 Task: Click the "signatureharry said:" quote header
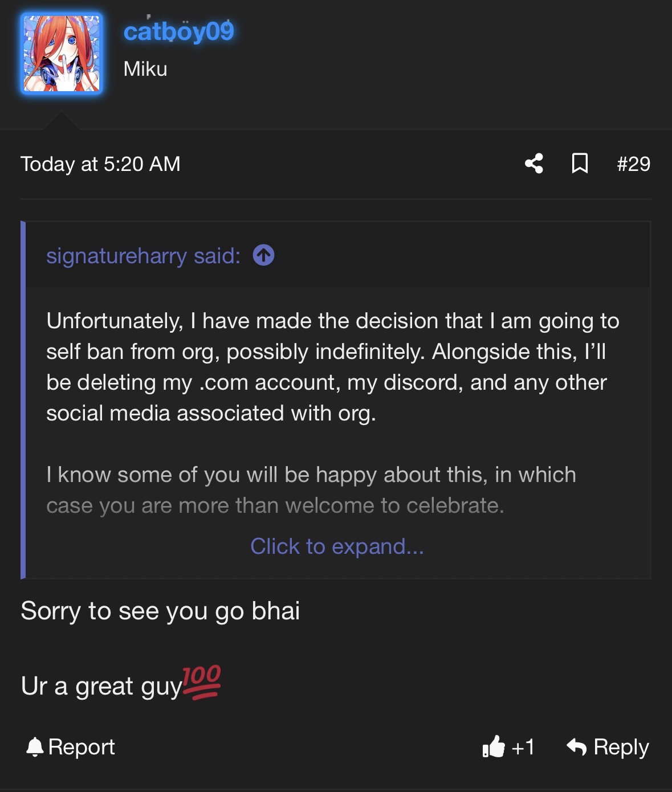(144, 256)
